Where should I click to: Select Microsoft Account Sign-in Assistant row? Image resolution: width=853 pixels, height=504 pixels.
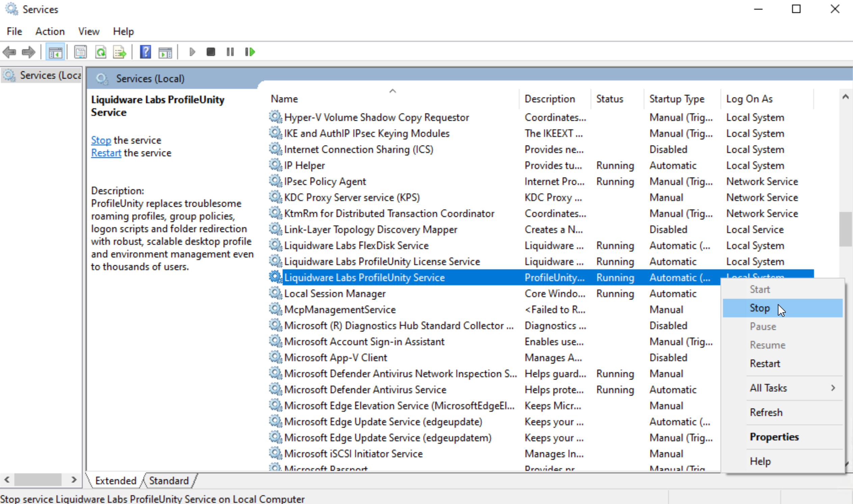pyautogui.click(x=494, y=342)
